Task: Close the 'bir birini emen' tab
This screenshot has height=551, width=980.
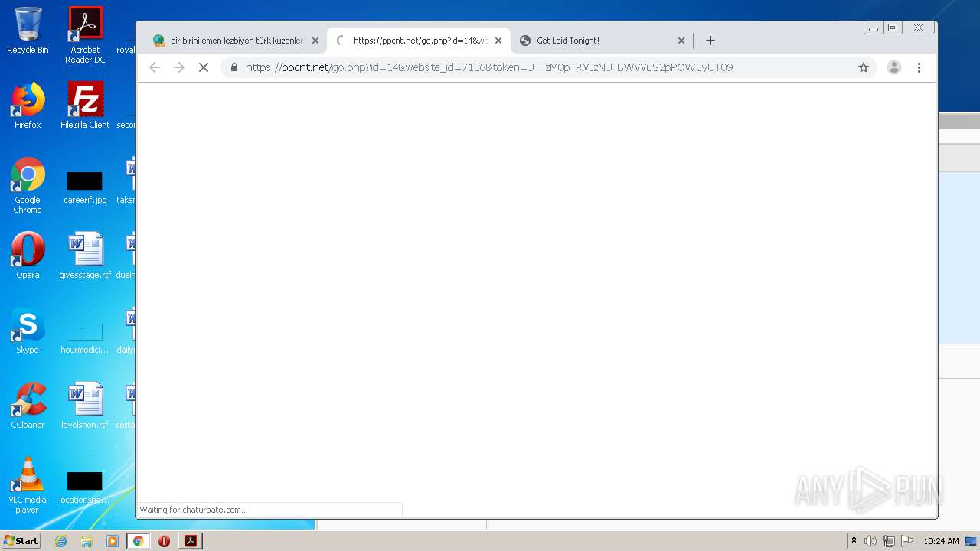Action: pyautogui.click(x=315, y=41)
